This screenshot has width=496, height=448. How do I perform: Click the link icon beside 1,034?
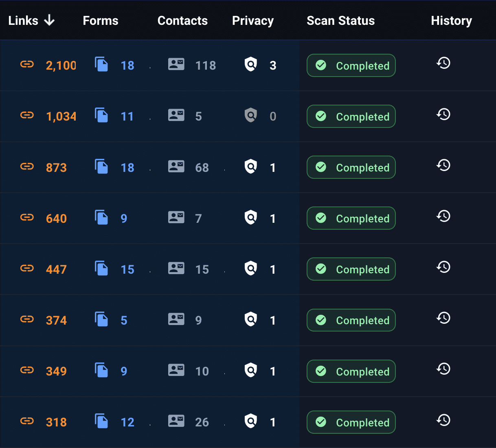[27, 115]
